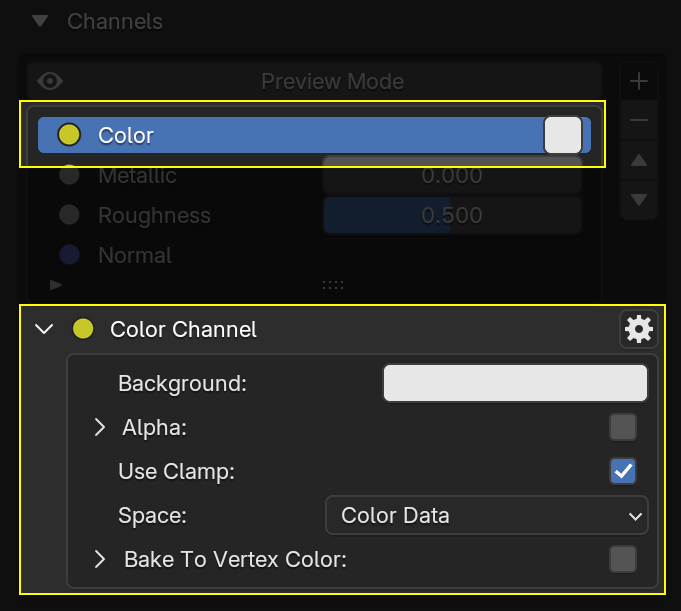The height and width of the screenshot is (611, 681).
Task: Collapse the Channels panel triangle
Action: (40, 21)
